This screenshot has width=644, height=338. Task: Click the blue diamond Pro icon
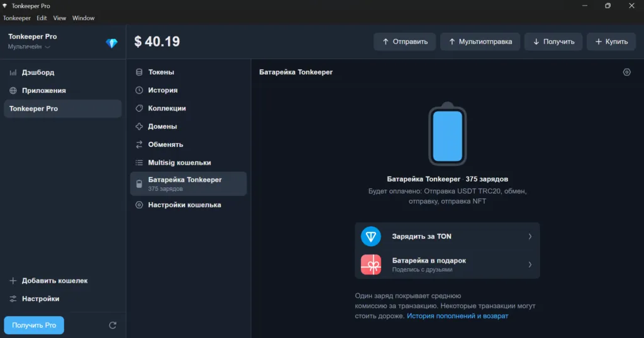coord(112,43)
